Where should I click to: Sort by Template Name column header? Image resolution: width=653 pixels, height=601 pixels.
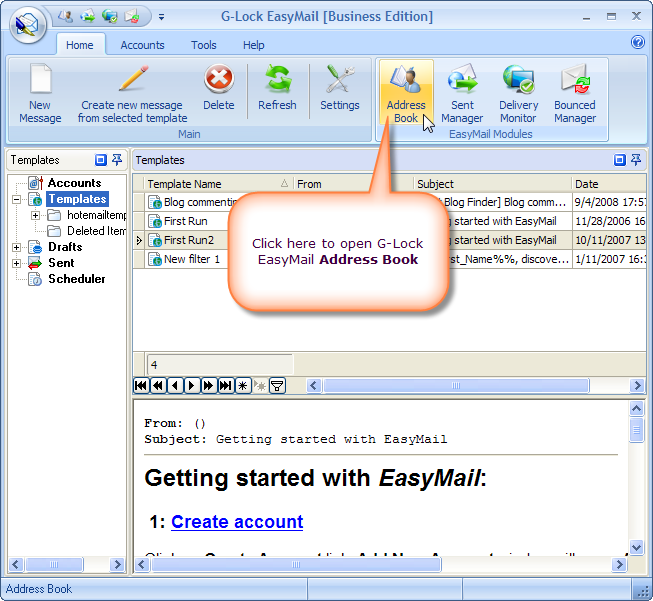[x=218, y=184]
